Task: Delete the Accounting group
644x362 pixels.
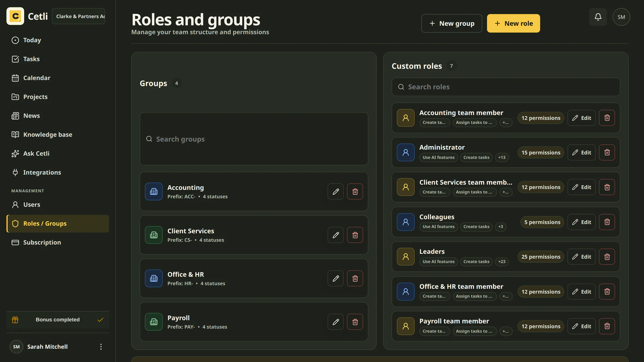Action: [x=355, y=191]
